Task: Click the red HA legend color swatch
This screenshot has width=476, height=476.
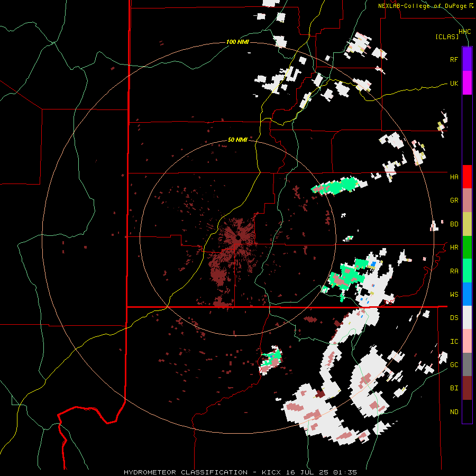Action: [x=467, y=177]
